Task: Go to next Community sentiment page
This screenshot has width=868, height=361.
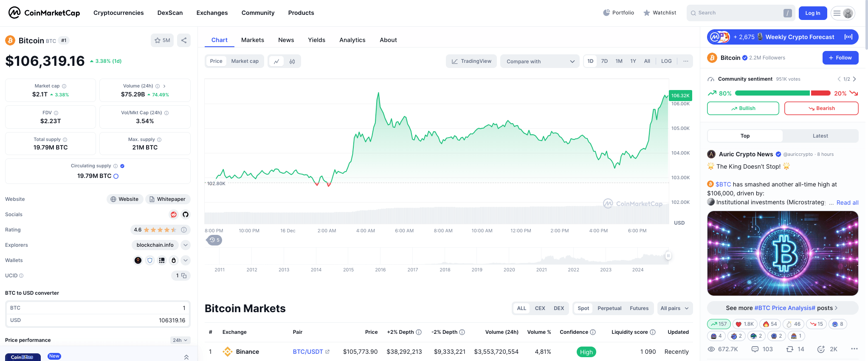Action: 854,79
